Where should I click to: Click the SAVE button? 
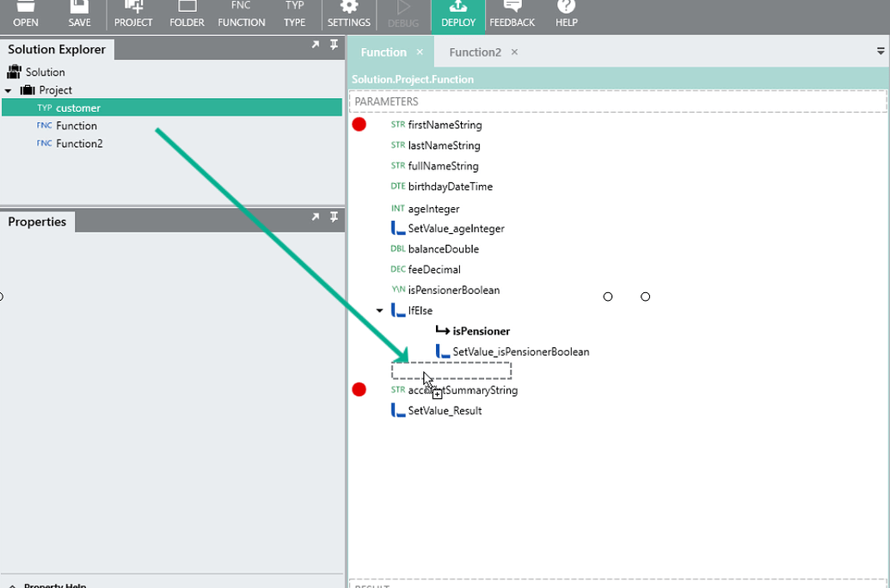[79, 15]
